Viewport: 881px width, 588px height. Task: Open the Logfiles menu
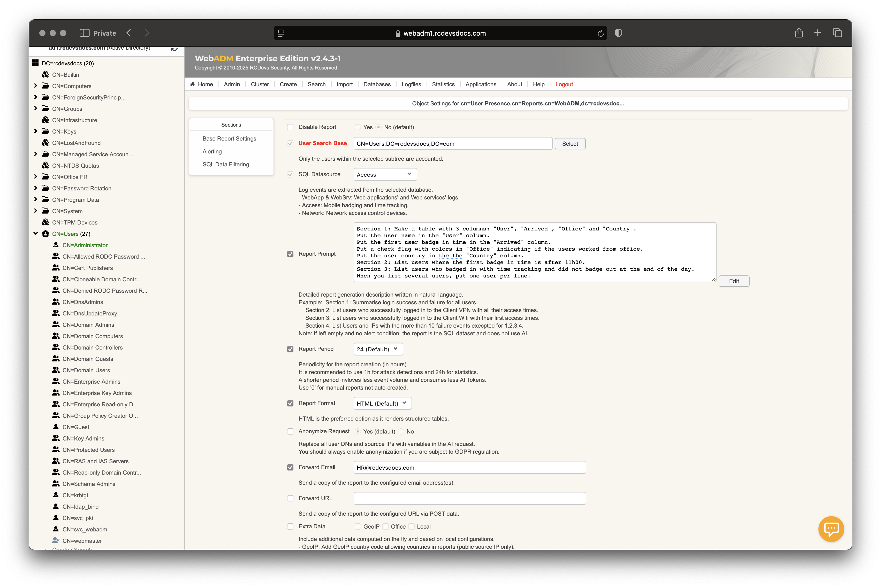411,84
